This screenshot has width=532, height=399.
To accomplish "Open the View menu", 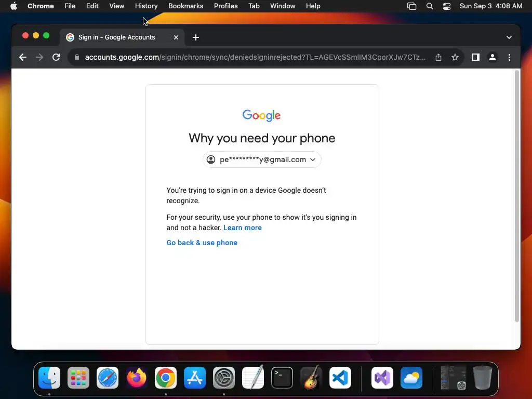I will (x=117, y=6).
